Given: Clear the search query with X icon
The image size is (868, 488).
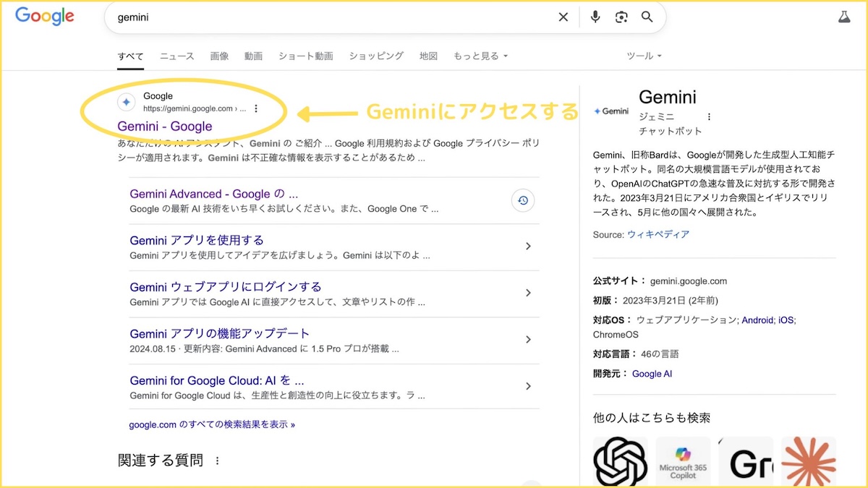Looking at the screenshot, I should (563, 17).
